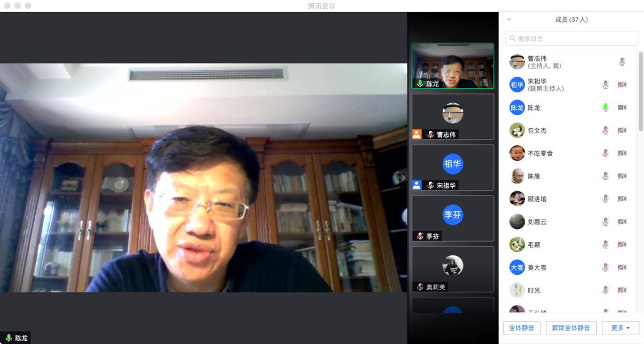Toggle 刘霞云's microphone mute state
This screenshot has width=644, height=344.
[605, 221]
